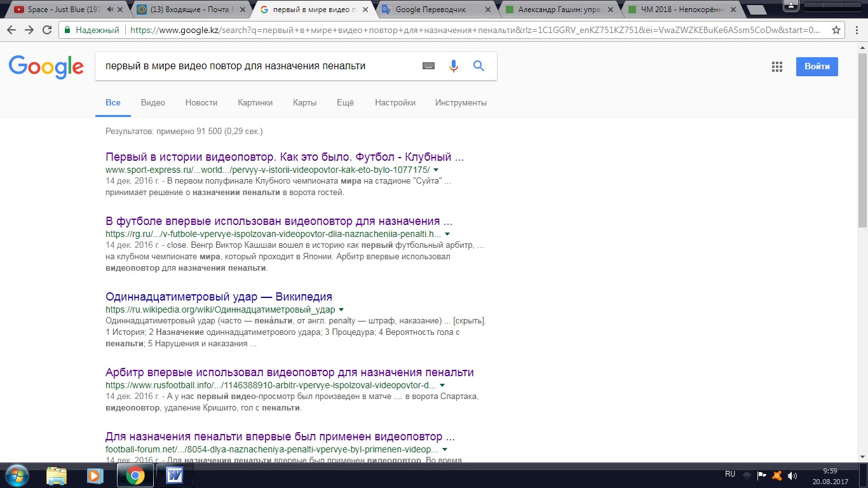868x488 pixels.
Task: Open the Action Center flag icon
Action: coord(761,475)
